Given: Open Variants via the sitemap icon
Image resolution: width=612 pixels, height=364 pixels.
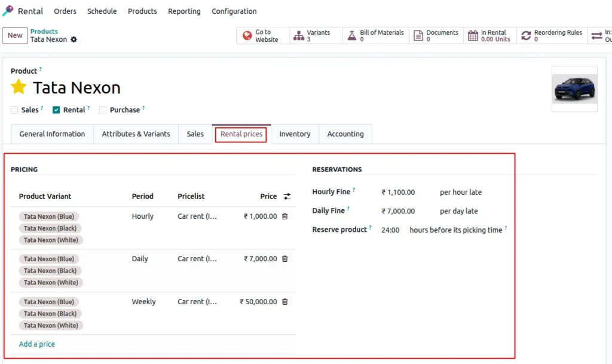Looking at the screenshot, I should [x=299, y=36].
